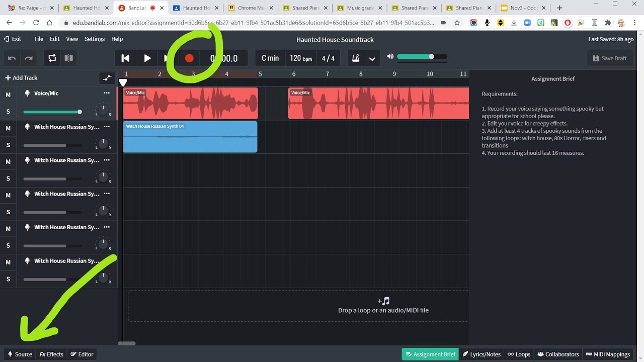Open Voice/Mic track options menu
This screenshot has width=644, height=362.
(107, 93)
